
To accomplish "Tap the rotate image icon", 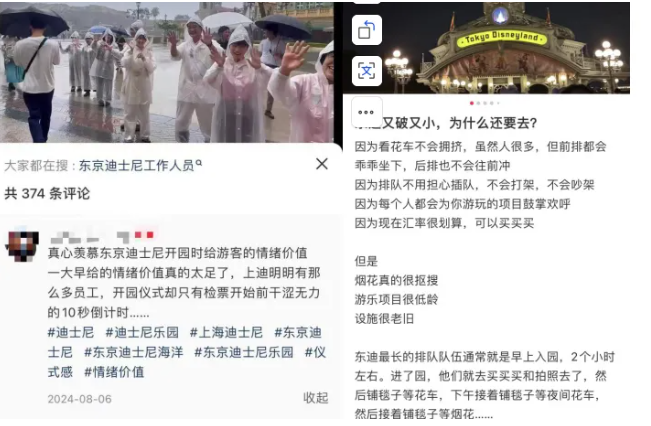I will [x=367, y=30].
